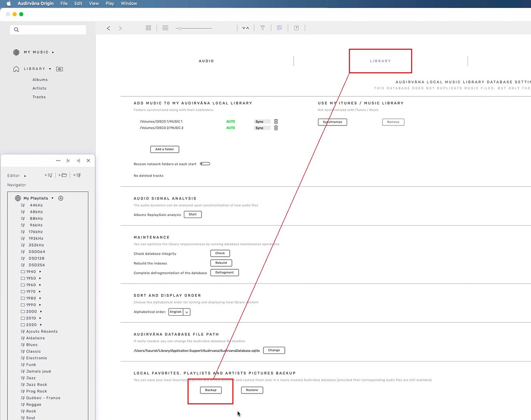Switch to list view in toolbar

165,28
